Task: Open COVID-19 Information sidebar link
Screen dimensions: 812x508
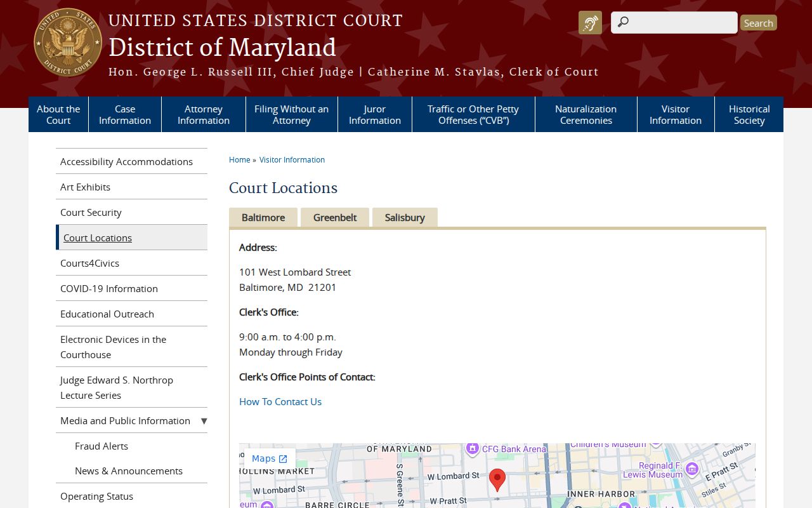Action: [x=131, y=288]
